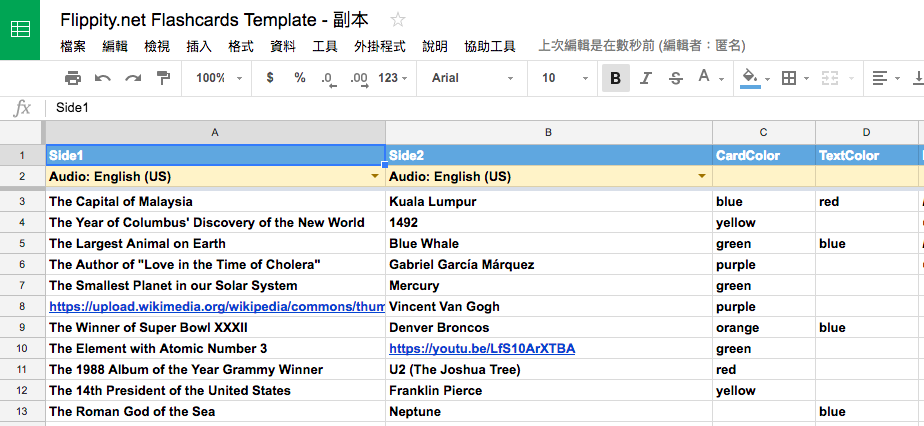Click the print icon
Screen dimensions: 924x426
coord(73,78)
